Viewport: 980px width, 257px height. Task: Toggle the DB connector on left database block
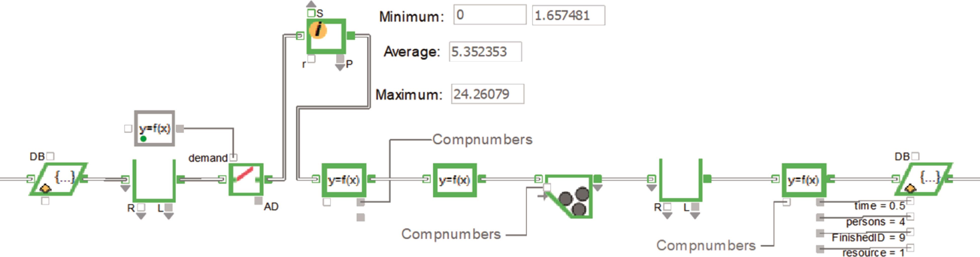click(50, 156)
